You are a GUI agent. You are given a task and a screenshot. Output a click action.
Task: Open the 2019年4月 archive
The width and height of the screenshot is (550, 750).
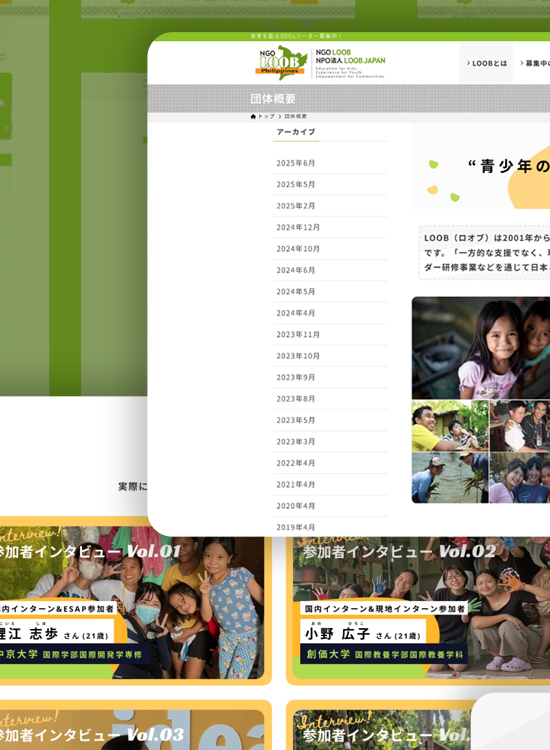(296, 527)
